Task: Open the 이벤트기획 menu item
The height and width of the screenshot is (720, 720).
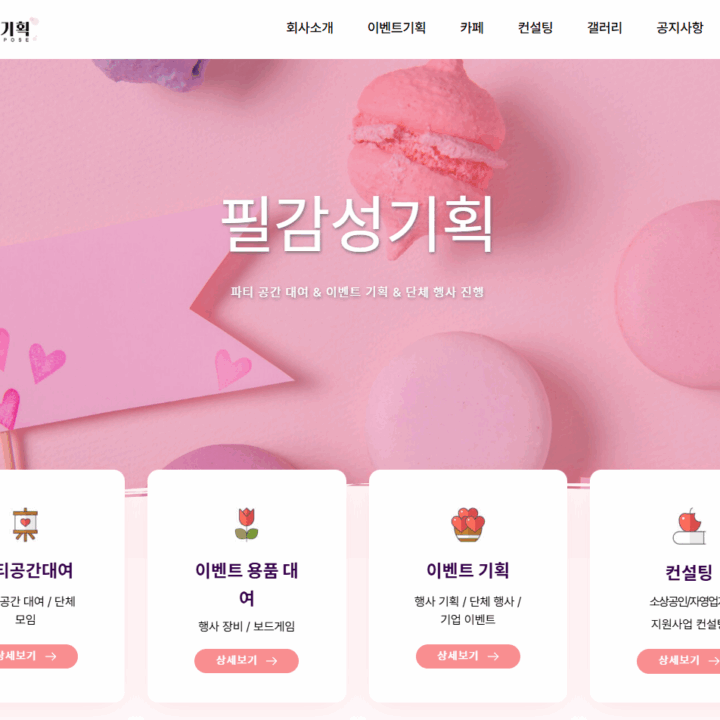Action: click(396, 28)
